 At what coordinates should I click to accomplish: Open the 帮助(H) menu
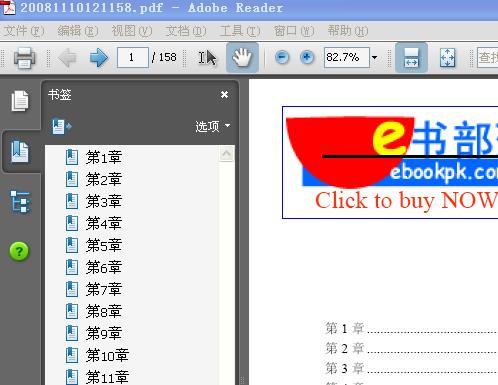pos(348,31)
